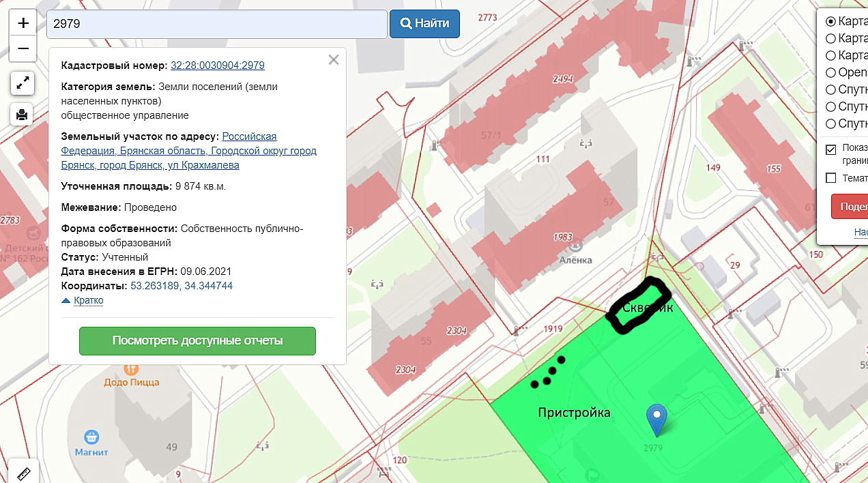Zoom in with the plus button

[23, 23]
